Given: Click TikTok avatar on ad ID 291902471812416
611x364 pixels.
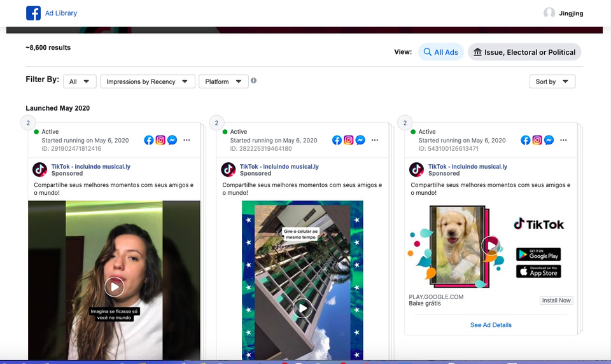Looking at the screenshot, I should (39, 169).
